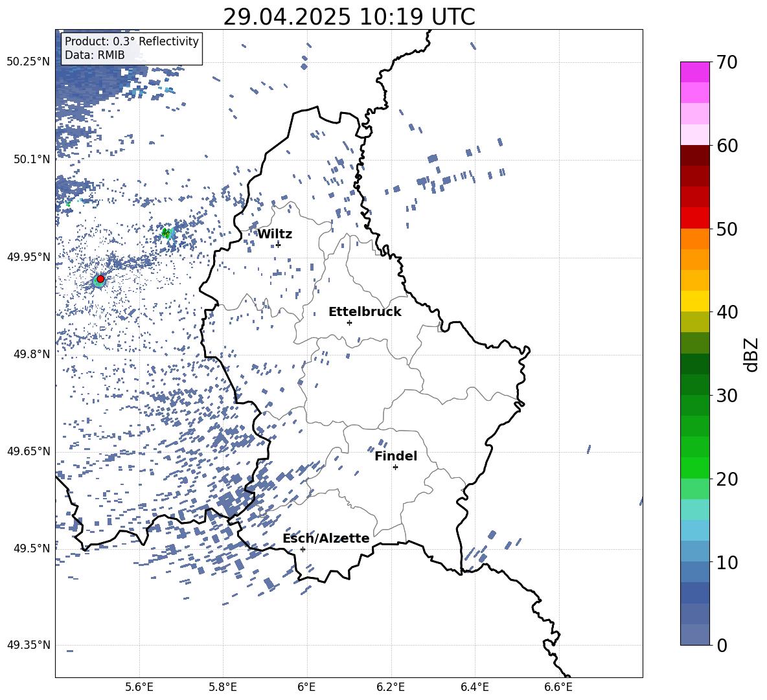Click the colorbar tick label 0
The height and width of the screenshot is (700, 767).
coord(722,645)
